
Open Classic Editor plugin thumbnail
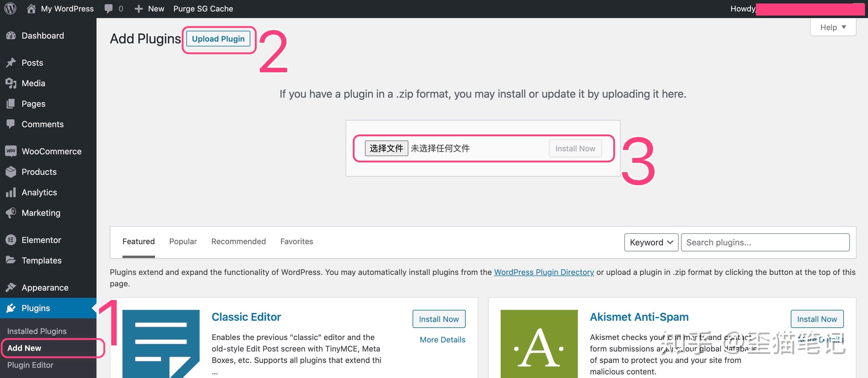(x=161, y=344)
